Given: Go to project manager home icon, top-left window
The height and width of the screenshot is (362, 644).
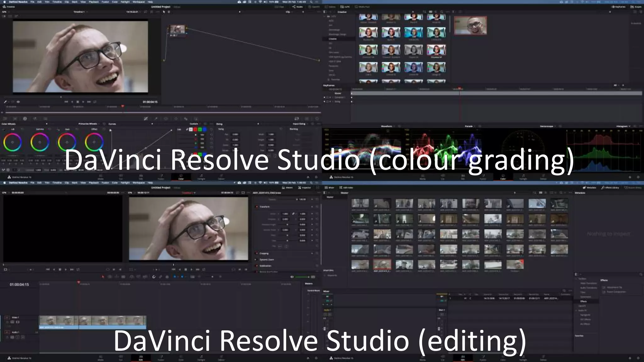Looking at the screenshot, I should coord(308,177).
